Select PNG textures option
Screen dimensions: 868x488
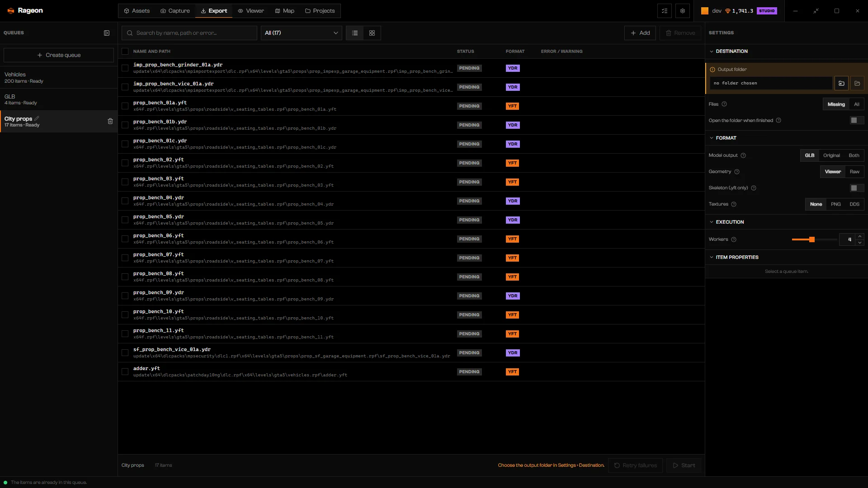pos(836,204)
